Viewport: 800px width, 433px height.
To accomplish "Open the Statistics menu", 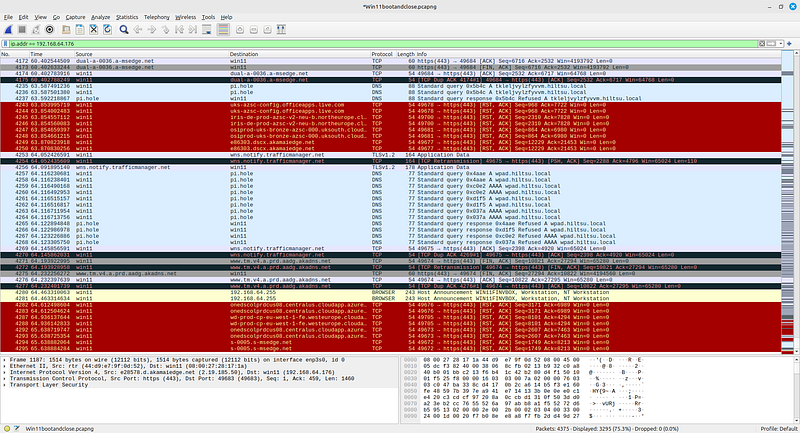I will point(127,17).
